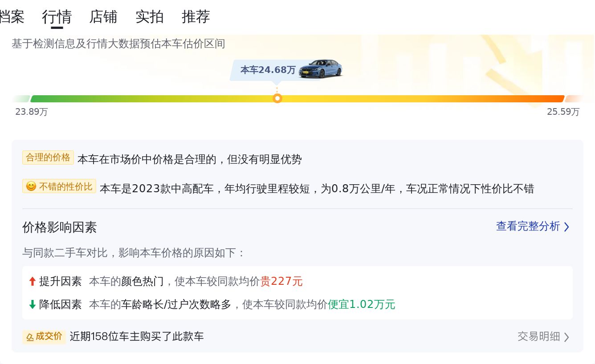Go to the 推荐 tab
595x364 pixels.
(196, 17)
